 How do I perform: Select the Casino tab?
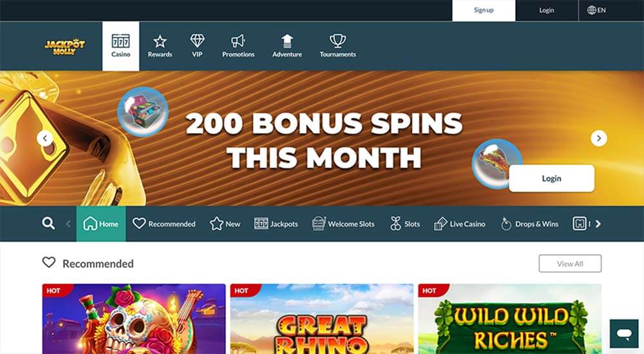coord(121,46)
